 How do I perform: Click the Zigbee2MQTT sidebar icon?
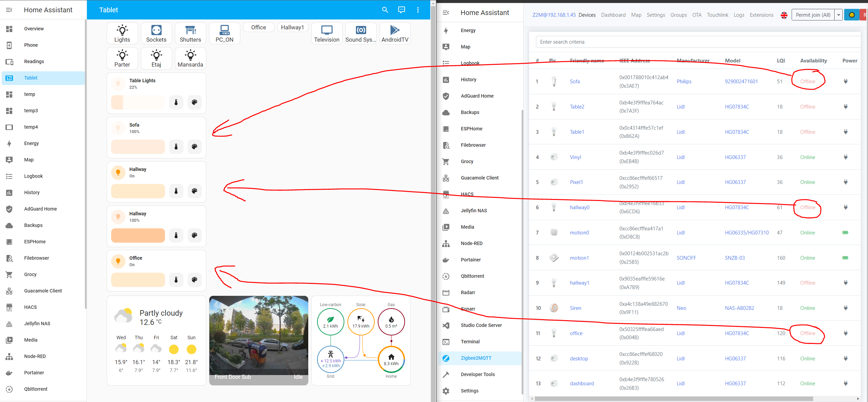[446, 358]
